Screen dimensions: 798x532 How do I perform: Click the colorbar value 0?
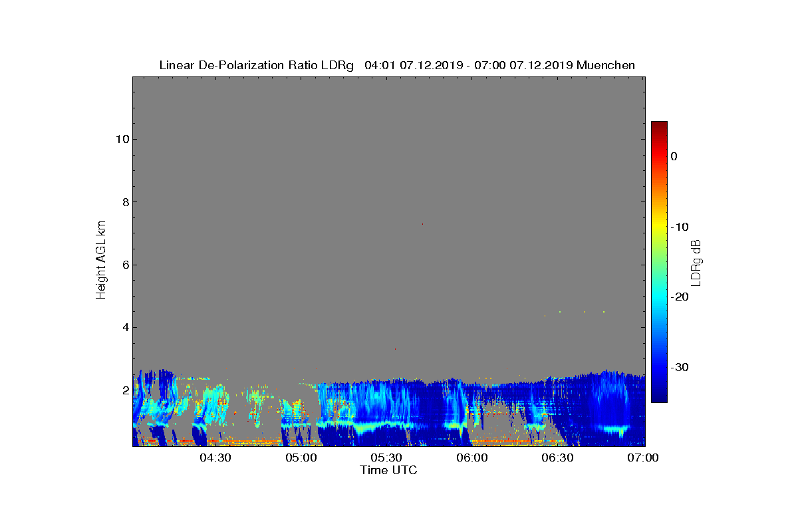674,156
